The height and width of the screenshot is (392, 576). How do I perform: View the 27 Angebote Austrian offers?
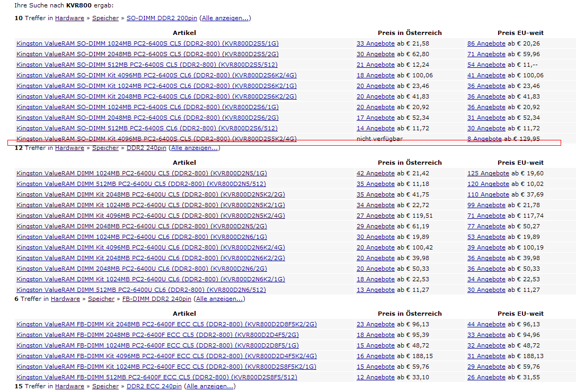[375, 216]
